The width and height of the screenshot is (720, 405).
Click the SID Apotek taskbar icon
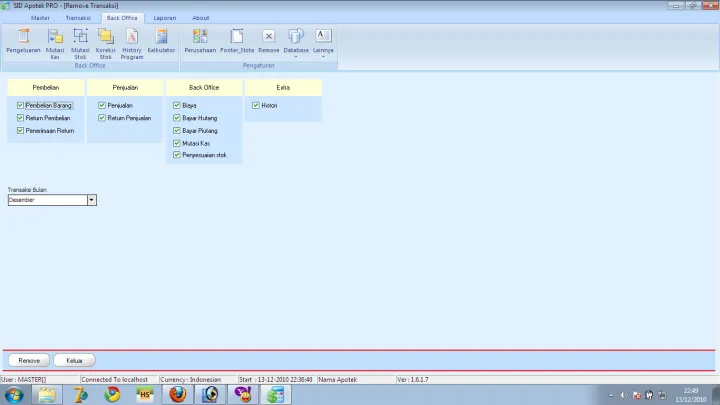point(276,395)
